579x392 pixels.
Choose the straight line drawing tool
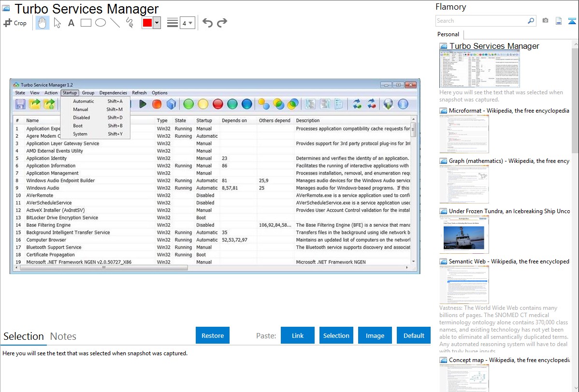click(x=115, y=23)
